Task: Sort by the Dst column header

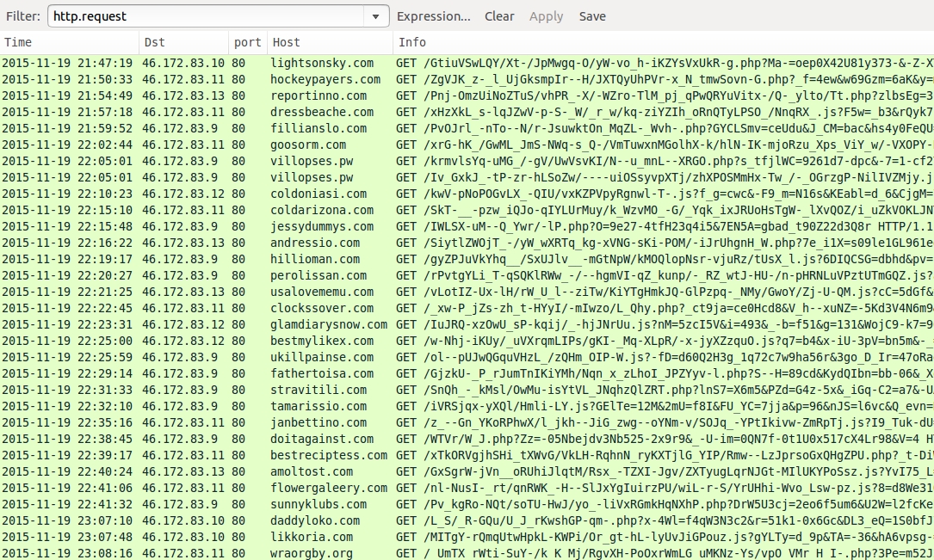Action: click(182, 42)
